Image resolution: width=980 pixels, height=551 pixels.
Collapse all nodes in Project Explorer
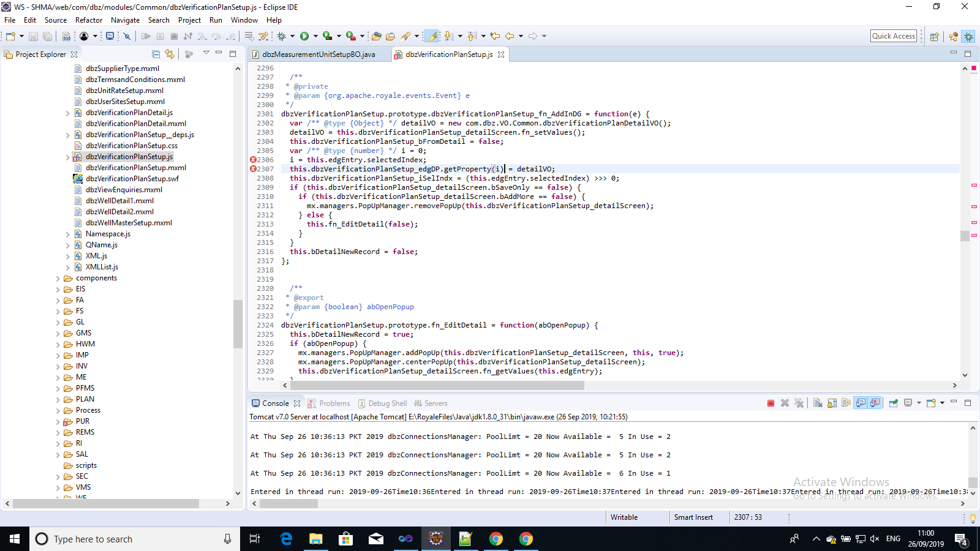[156, 54]
